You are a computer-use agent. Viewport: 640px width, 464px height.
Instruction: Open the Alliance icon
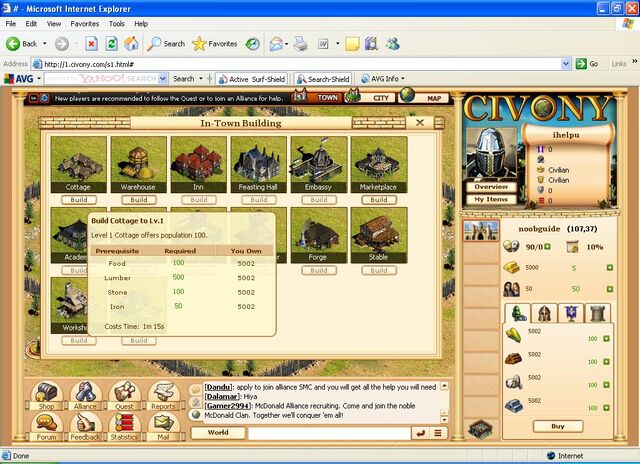tap(85, 393)
